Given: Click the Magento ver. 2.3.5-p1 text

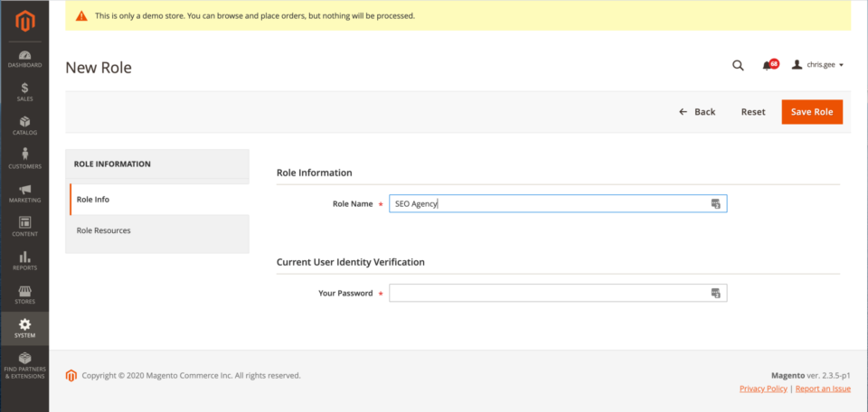Looking at the screenshot, I should [x=811, y=375].
